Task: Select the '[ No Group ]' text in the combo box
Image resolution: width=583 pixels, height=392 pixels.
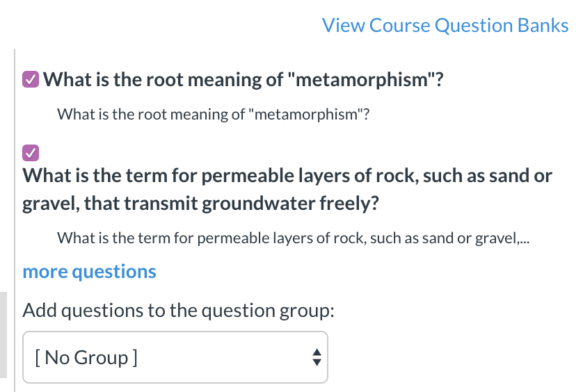Action: (x=86, y=358)
